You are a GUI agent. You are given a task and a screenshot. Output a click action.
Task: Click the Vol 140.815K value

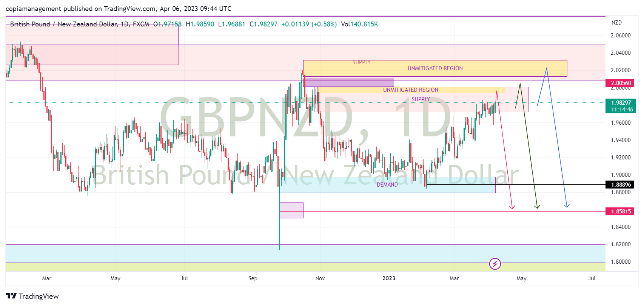359,24
